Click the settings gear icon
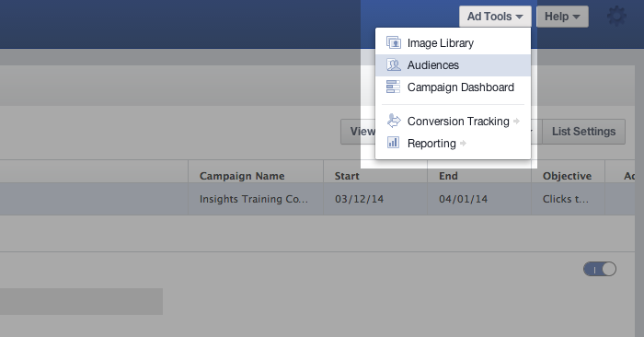The image size is (644, 337). [616, 17]
